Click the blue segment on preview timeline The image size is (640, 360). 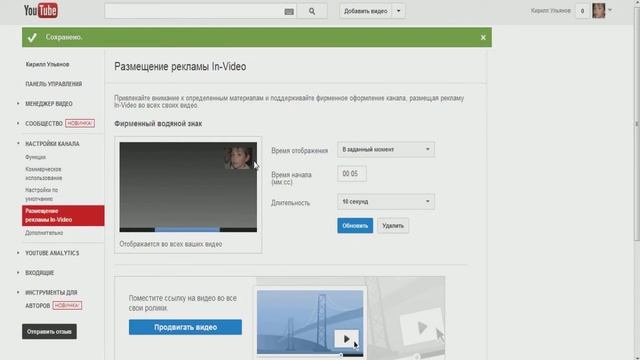(187, 230)
